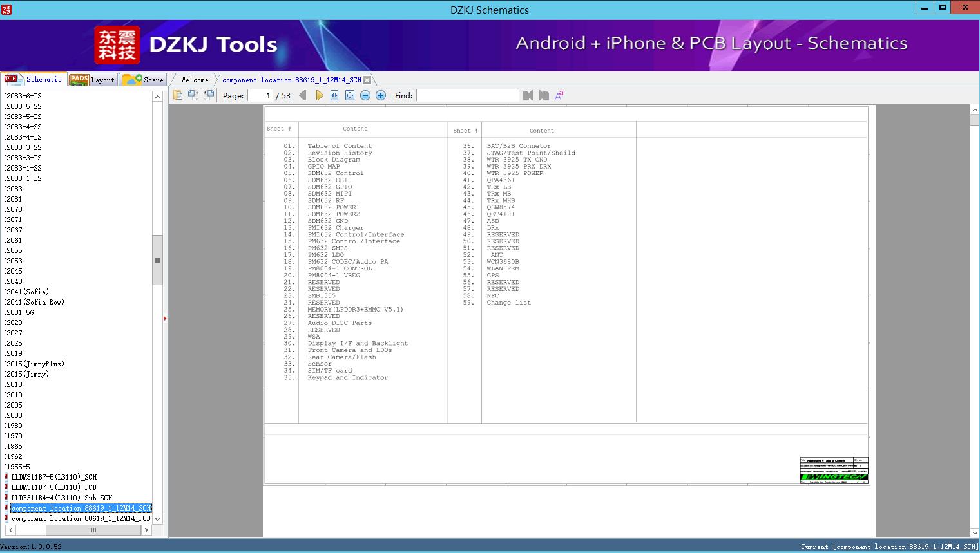Click the third overlapping-pages toolbar icon
The image size is (980, 553).
[x=209, y=95]
